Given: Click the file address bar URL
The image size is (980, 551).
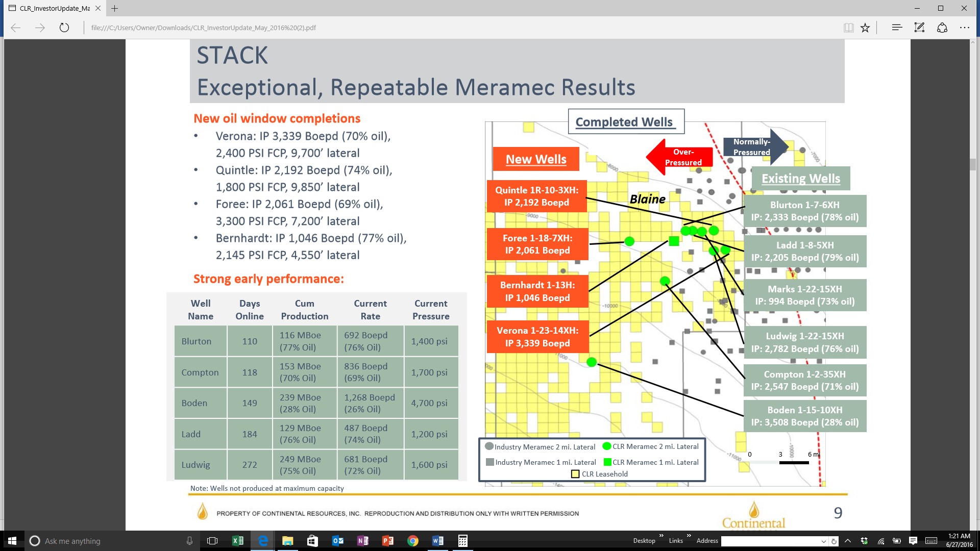Looking at the screenshot, I should (204, 28).
